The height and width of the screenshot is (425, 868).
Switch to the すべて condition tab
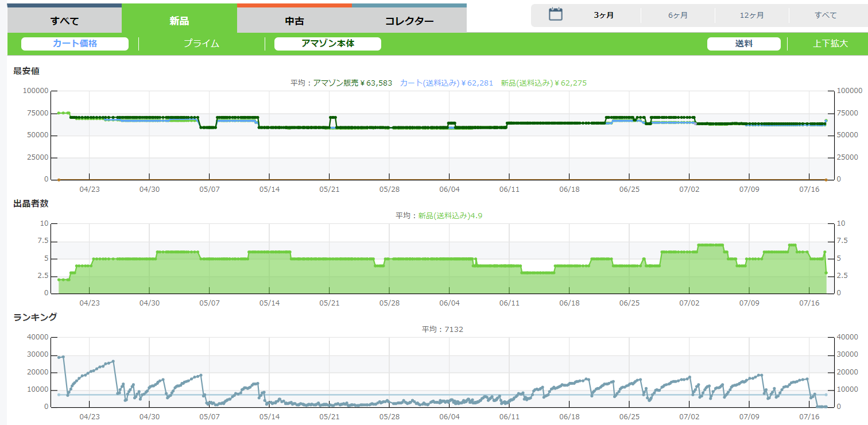coord(64,21)
